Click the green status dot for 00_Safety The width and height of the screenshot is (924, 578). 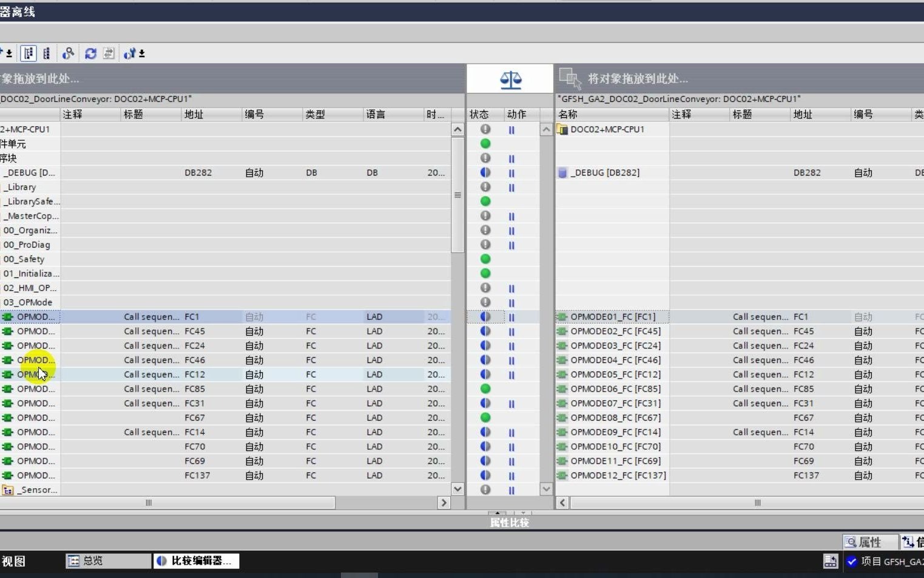coord(485,259)
